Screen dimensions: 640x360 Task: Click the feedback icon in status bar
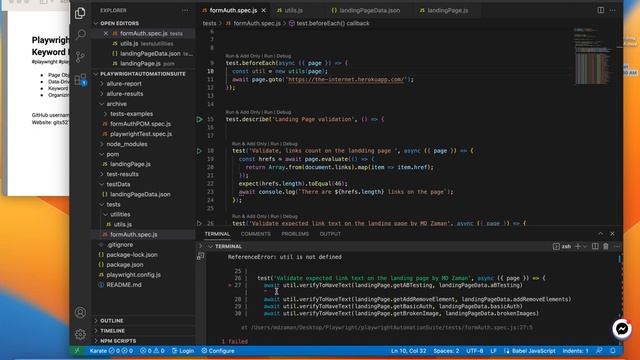599,351
